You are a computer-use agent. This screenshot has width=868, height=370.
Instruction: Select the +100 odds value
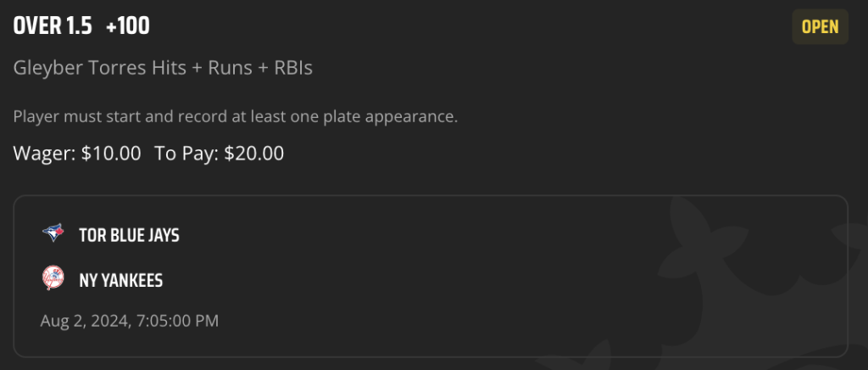click(x=127, y=26)
